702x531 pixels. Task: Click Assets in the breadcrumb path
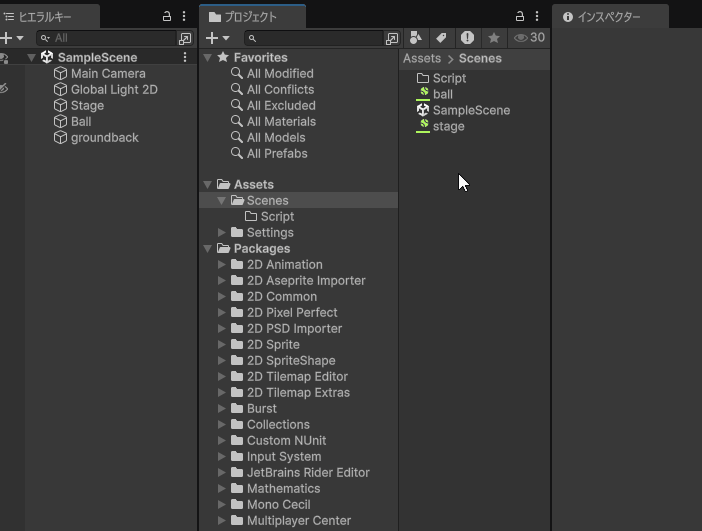pos(422,59)
